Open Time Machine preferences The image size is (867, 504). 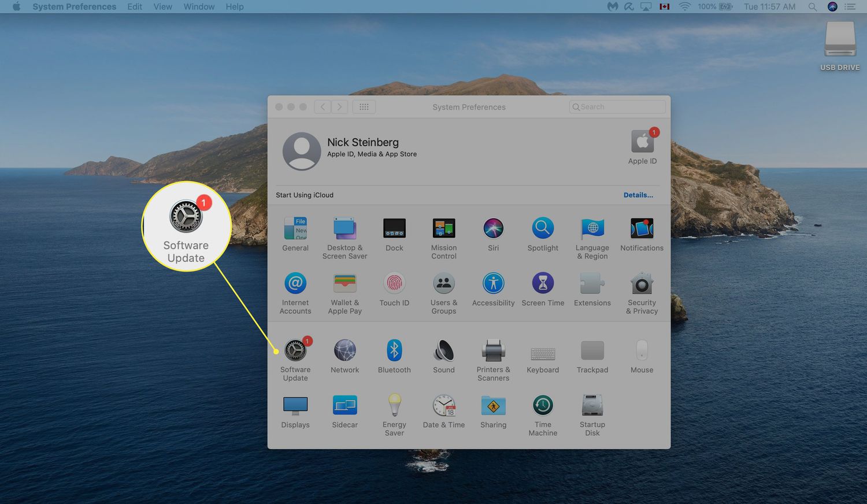[x=543, y=406]
